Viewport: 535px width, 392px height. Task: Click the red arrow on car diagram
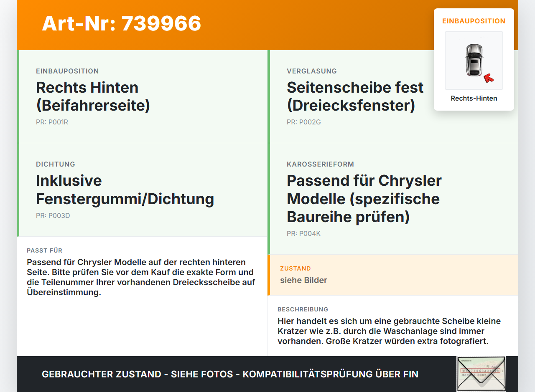488,78
